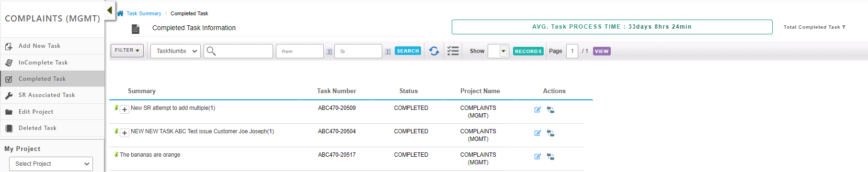Image resolution: width=868 pixels, height=172 pixels.
Task: Click second action icon for ABC470-20509
Action: click(550, 110)
